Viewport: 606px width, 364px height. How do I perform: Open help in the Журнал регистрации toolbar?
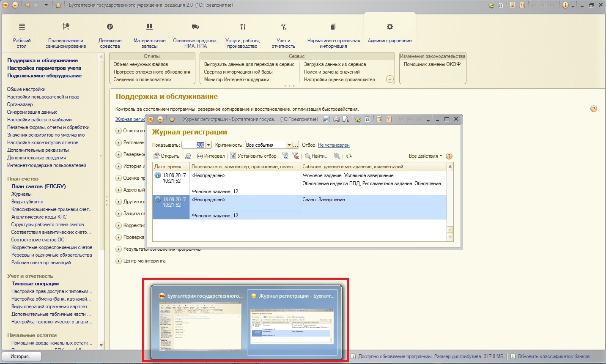pyautogui.click(x=450, y=156)
